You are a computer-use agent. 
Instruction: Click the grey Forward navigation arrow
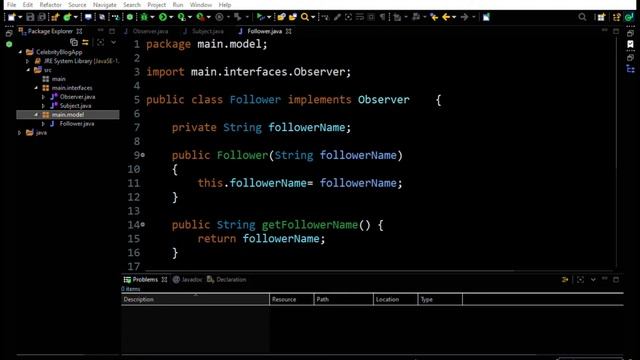click(x=464, y=17)
